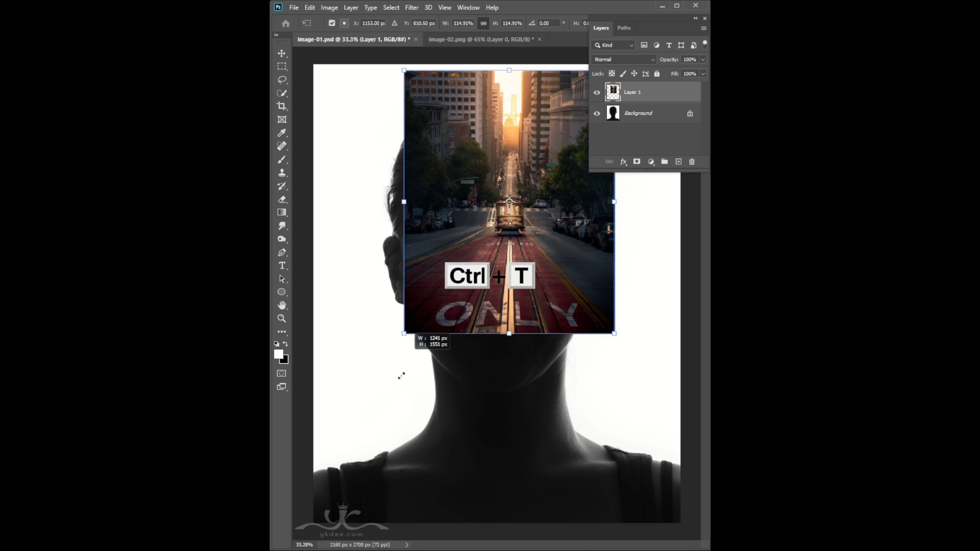980x551 pixels.
Task: Select the Eyedropper tool
Action: click(x=282, y=133)
